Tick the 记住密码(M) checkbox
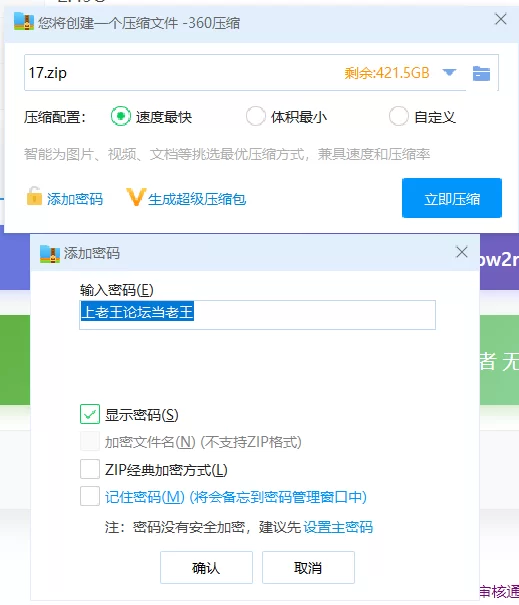Screen dimensions: 519x605 point(90,496)
